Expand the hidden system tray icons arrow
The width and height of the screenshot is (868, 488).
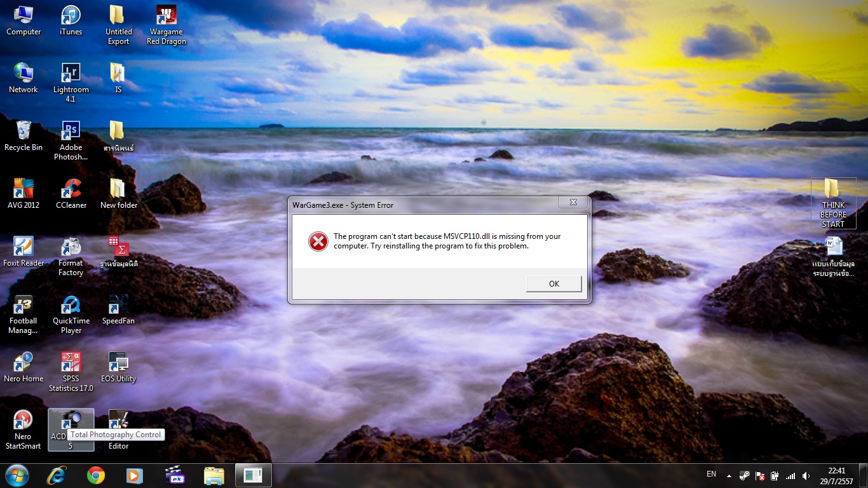click(x=729, y=475)
